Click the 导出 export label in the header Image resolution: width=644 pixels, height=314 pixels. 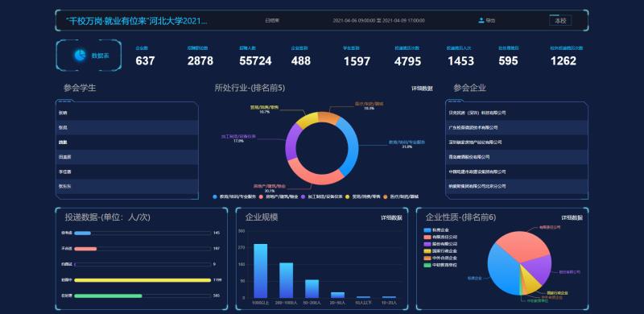[490, 21]
